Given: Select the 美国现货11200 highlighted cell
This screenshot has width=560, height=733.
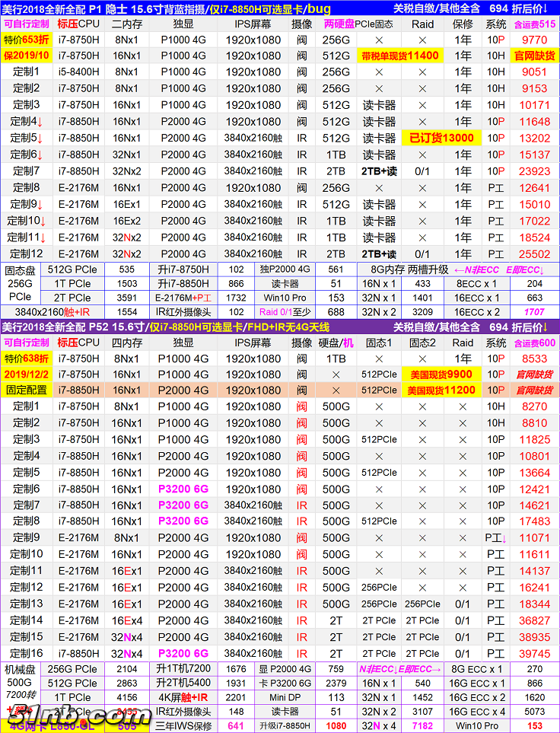Looking at the screenshot, I should tap(440, 390).
